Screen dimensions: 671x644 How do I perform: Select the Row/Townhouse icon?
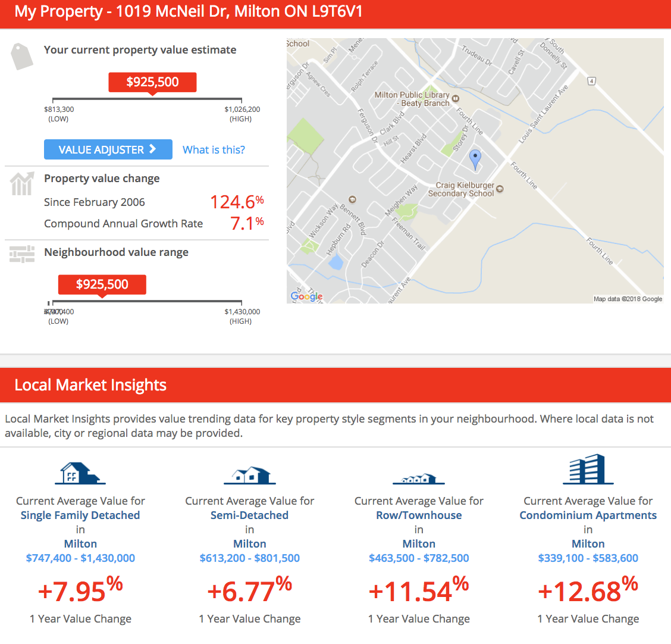(x=418, y=478)
